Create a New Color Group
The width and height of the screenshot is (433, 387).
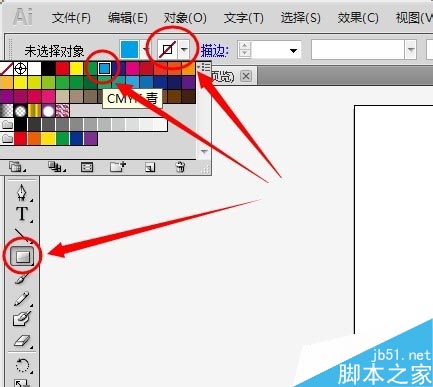pyautogui.click(x=117, y=166)
